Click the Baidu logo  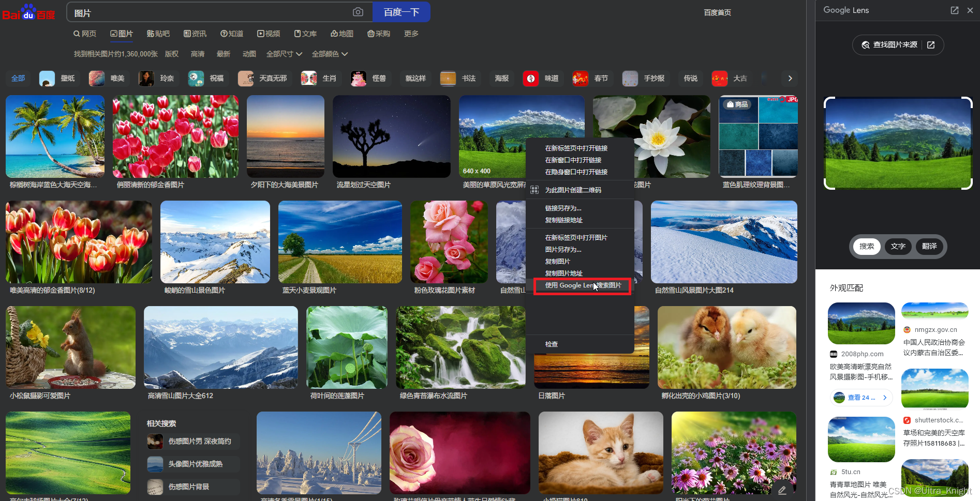28,12
